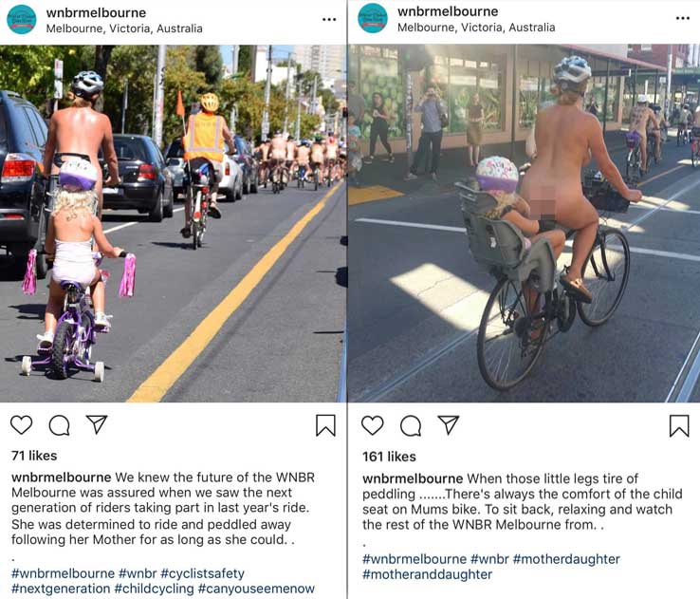Image resolution: width=700 pixels, height=599 pixels.
Task: Follow the #motherdaughter hashtag link
Action: [566, 559]
